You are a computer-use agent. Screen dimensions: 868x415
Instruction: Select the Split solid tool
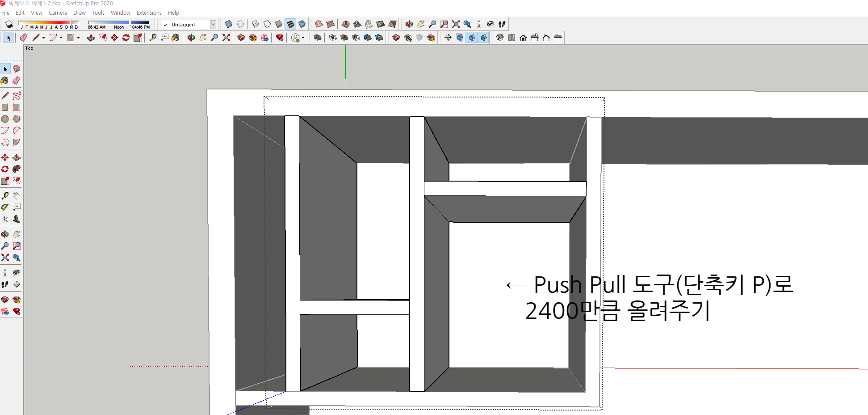379,38
